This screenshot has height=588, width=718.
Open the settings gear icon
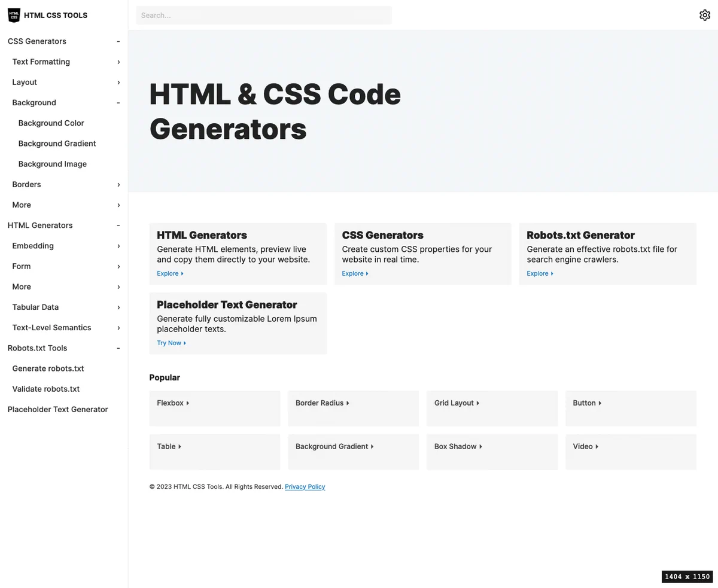[705, 15]
